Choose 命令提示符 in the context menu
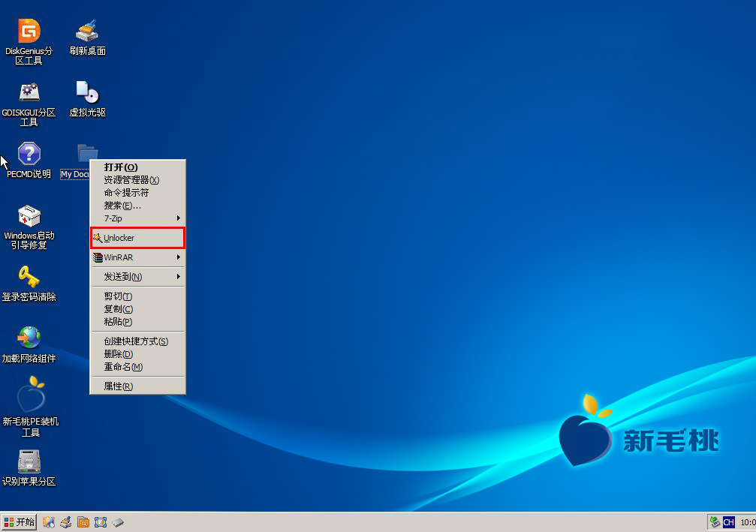 point(138,193)
